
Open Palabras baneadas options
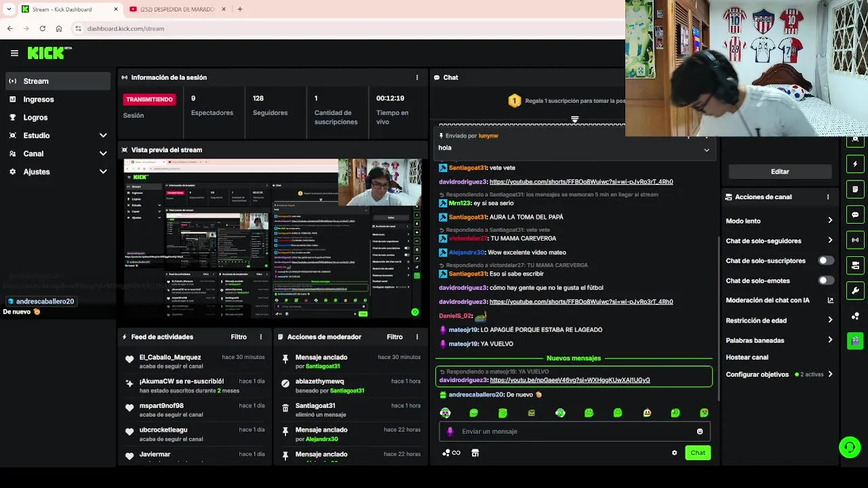tap(830, 340)
